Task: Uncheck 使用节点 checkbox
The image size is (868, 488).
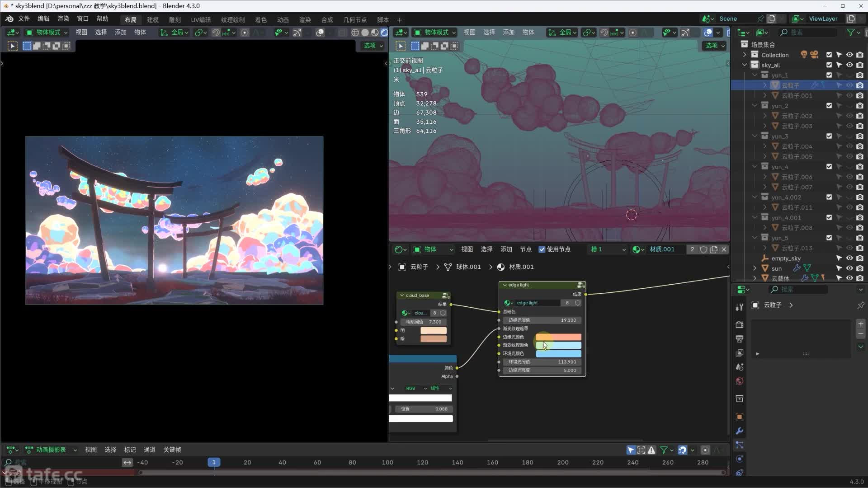Action: (x=542, y=249)
